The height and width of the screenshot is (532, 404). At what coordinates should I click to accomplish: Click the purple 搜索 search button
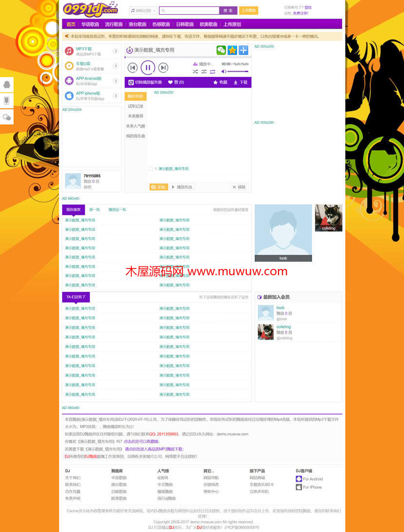[228, 11]
